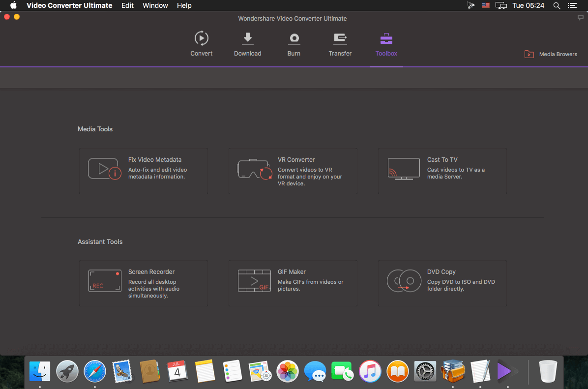Open the Burn disc section
The height and width of the screenshot is (389, 588).
coord(294,44)
